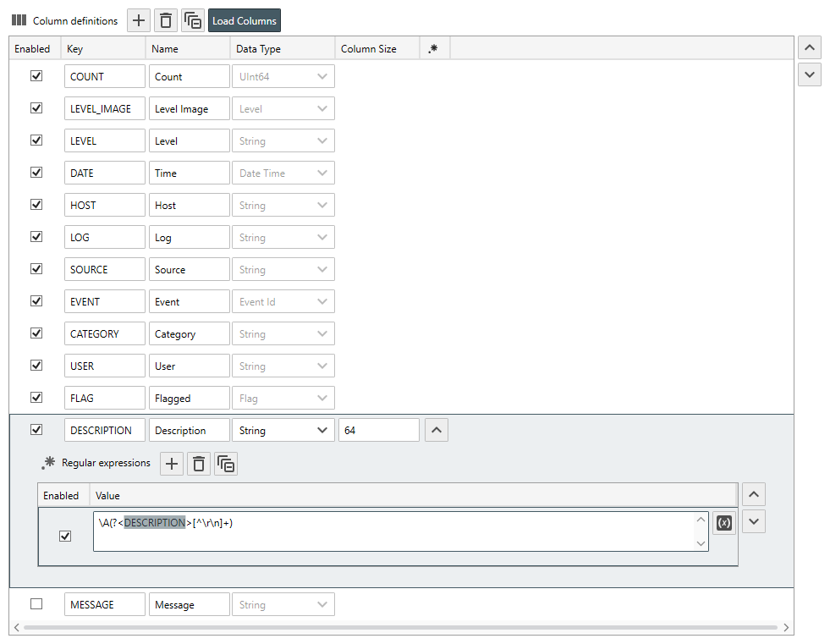Move regular expression down in list
830x644 pixels.
(x=753, y=521)
